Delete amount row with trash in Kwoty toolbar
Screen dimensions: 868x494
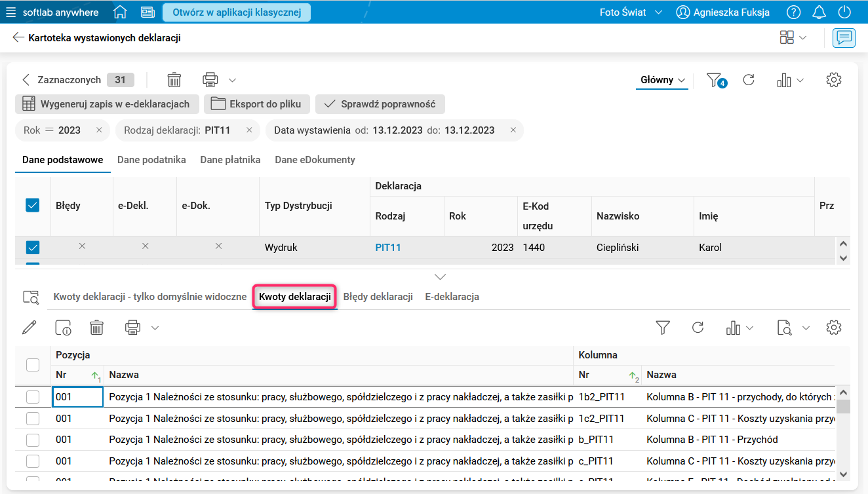click(x=97, y=328)
